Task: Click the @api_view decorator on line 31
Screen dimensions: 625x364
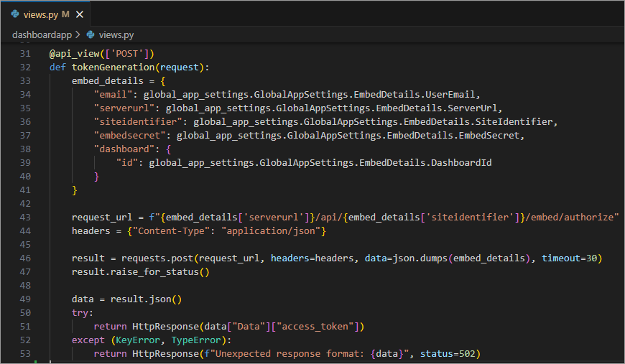Action: click(x=74, y=54)
